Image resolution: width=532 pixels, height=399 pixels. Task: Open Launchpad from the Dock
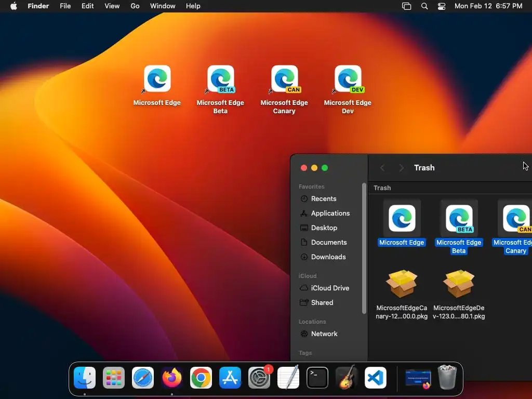(114, 378)
